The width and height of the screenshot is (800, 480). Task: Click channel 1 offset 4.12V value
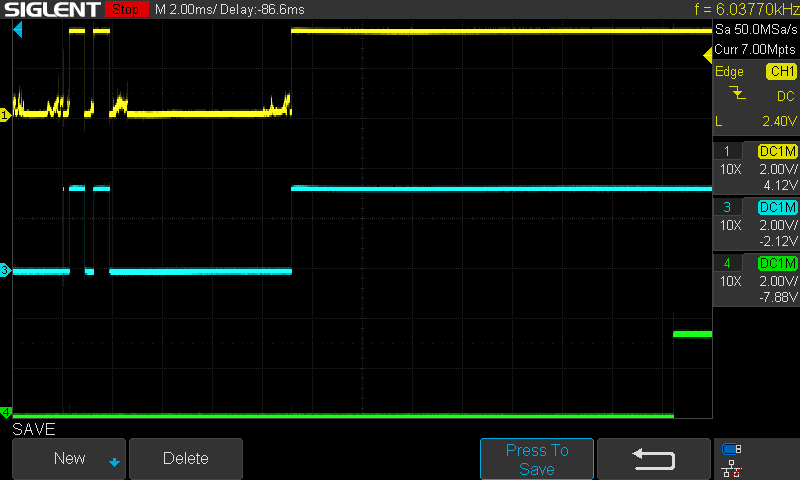(780, 185)
